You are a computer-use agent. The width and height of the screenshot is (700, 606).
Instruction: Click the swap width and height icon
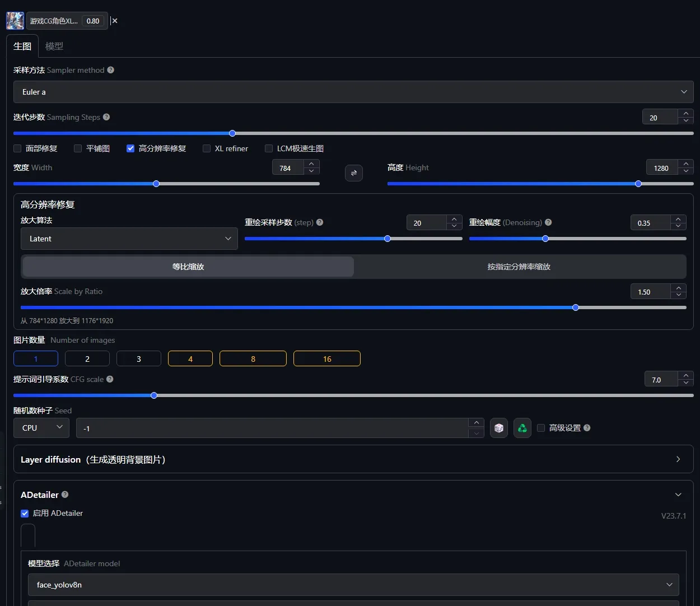(x=353, y=173)
